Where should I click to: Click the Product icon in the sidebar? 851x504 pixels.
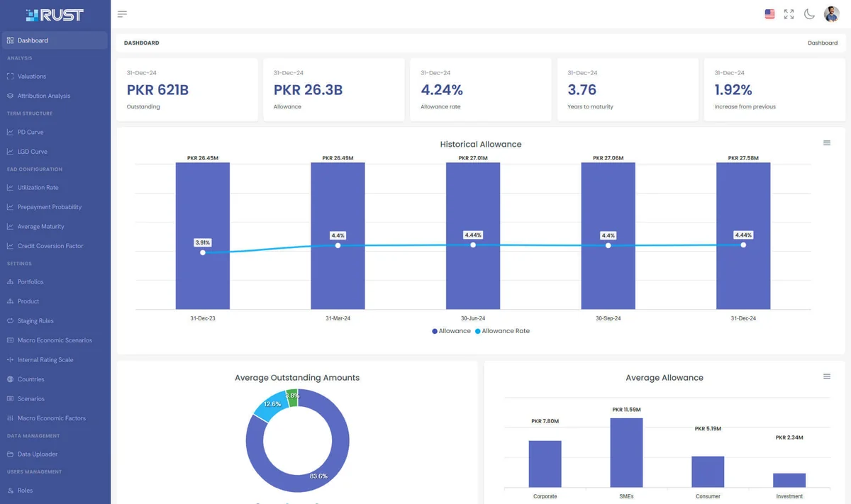pos(10,301)
